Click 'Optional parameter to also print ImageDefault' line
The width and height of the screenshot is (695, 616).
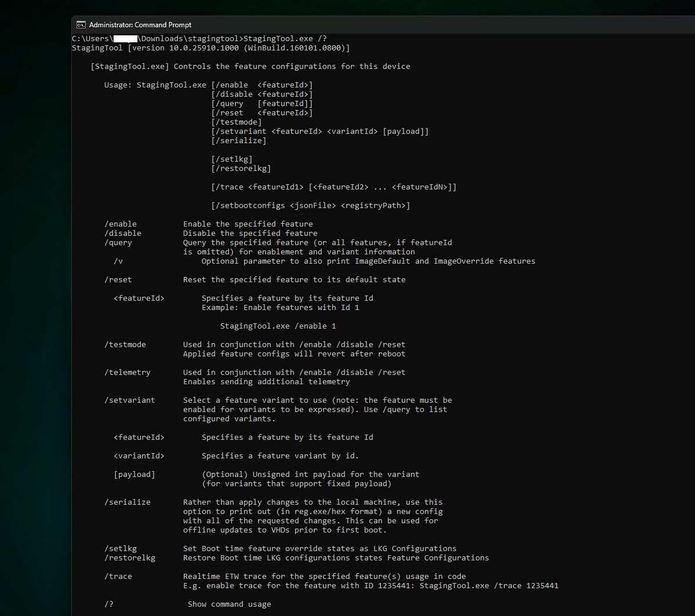[x=368, y=261]
